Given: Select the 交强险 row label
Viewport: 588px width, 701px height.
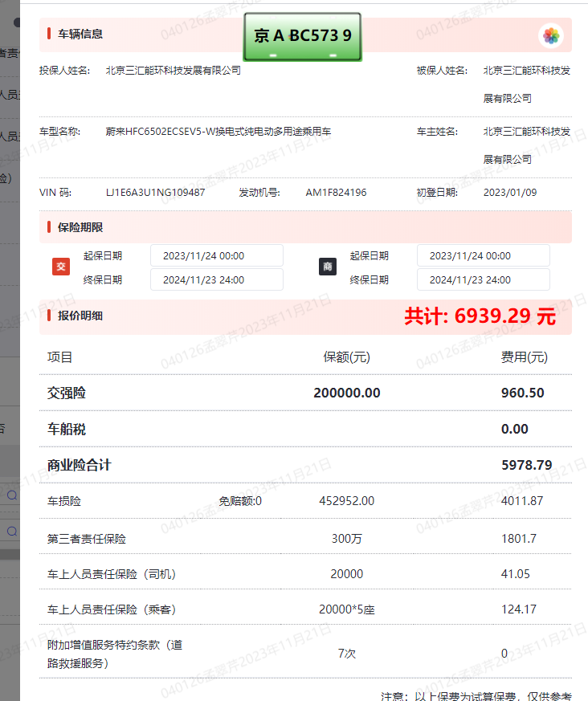Looking at the screenshot, I should 67,393.
